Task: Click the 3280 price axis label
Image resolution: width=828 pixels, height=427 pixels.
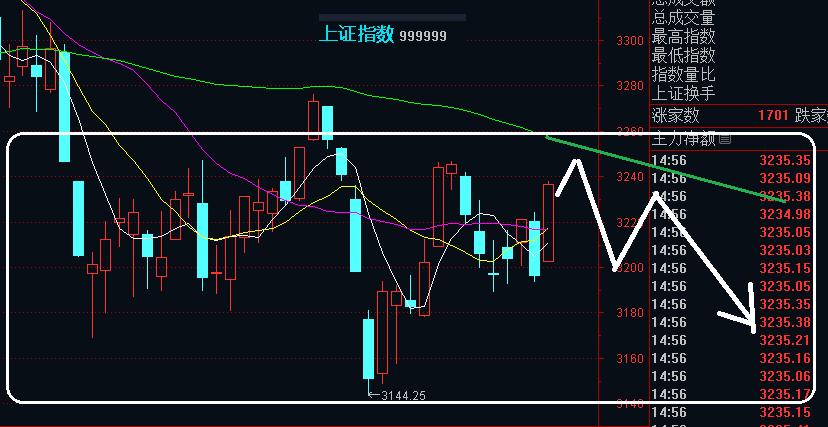Action: (629, 86)
